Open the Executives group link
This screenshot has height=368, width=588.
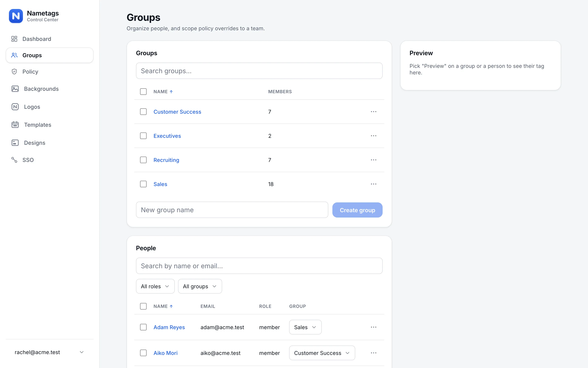(x=167, y=136)
